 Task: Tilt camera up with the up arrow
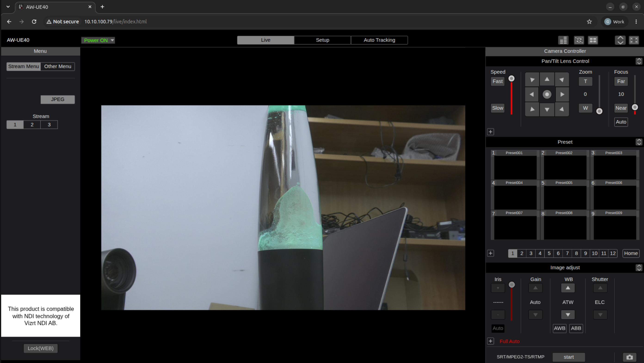coord(547,80)
